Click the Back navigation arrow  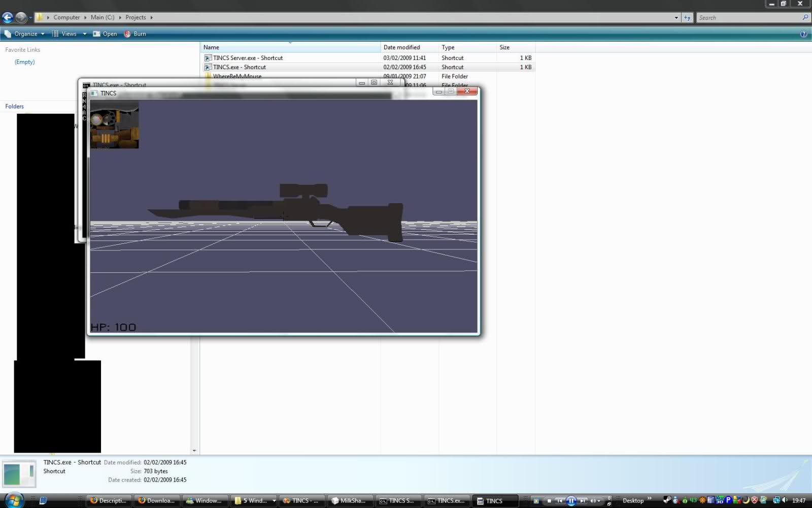pos(8,18)
